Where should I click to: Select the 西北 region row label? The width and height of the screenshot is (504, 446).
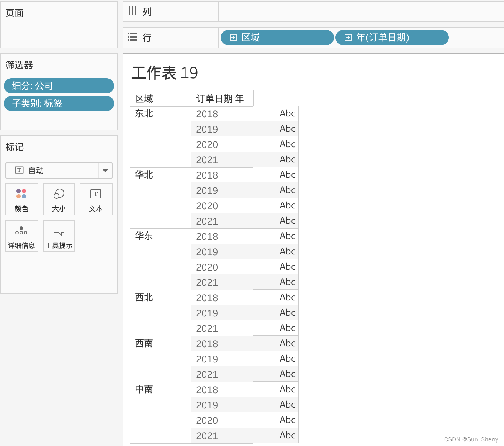click(144, 297)
